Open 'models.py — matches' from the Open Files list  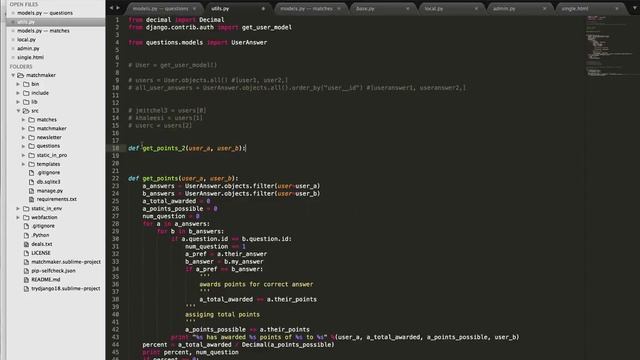[43, 31]
